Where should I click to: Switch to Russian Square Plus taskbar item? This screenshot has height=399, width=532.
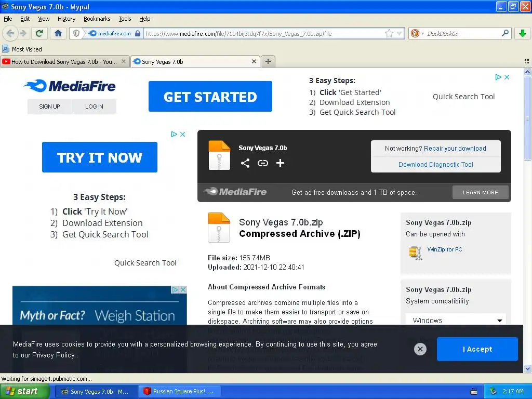(180, 392)
